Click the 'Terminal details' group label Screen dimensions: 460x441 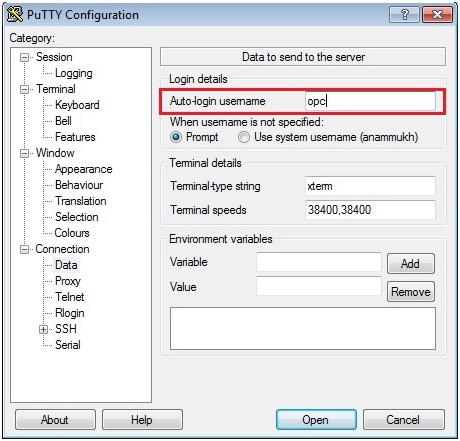(x=205, y=163)
